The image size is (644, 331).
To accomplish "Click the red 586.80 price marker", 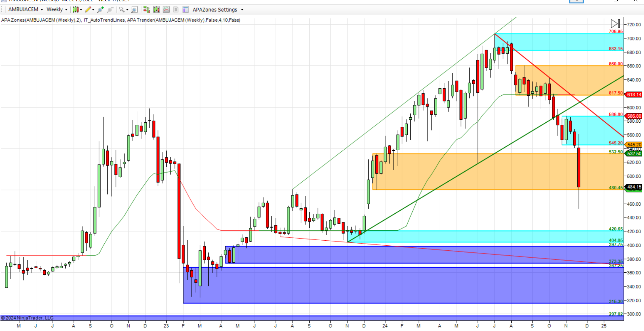I will pos(634,116).
